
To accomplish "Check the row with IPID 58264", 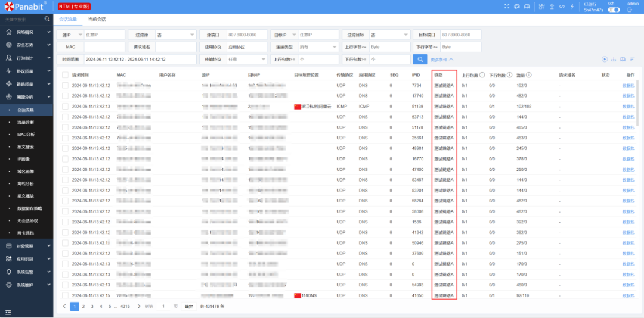I will pyautogui.click(x=66, y=201).
